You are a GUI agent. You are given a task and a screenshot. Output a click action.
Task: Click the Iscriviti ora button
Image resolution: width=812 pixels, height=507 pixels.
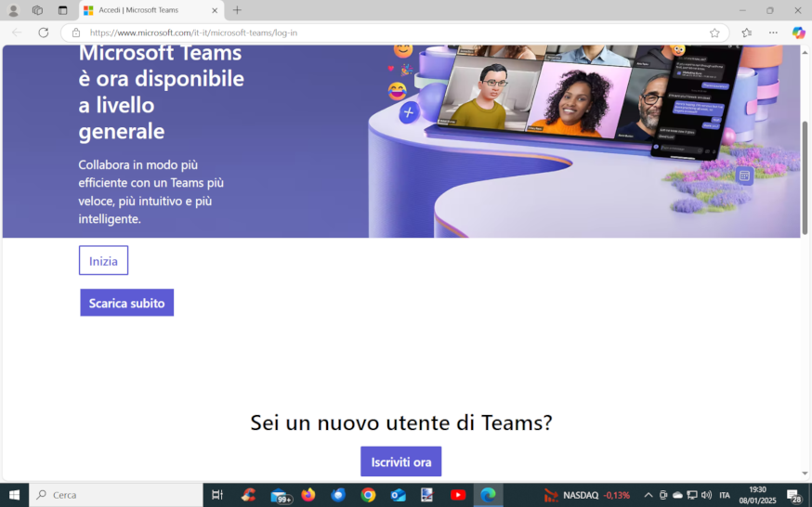tap(400, 461)
